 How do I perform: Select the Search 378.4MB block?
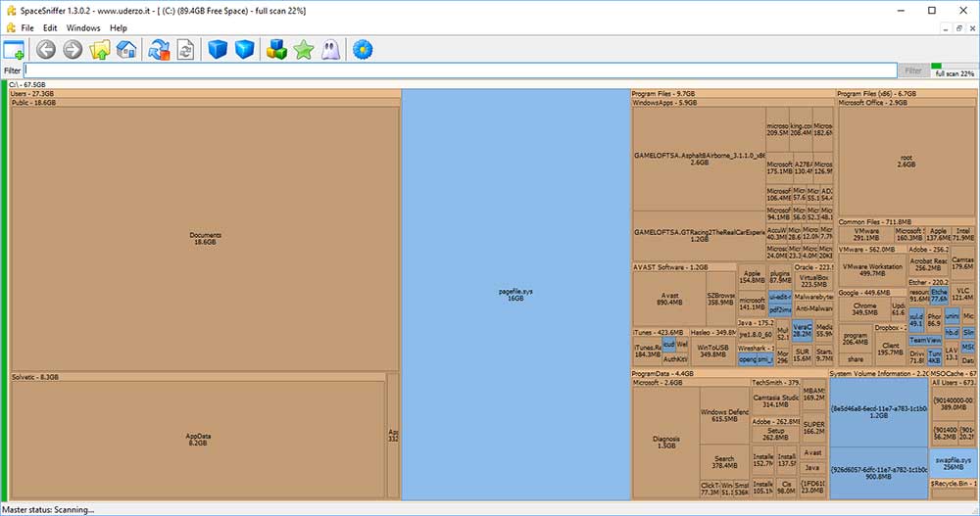coord(724,462)
